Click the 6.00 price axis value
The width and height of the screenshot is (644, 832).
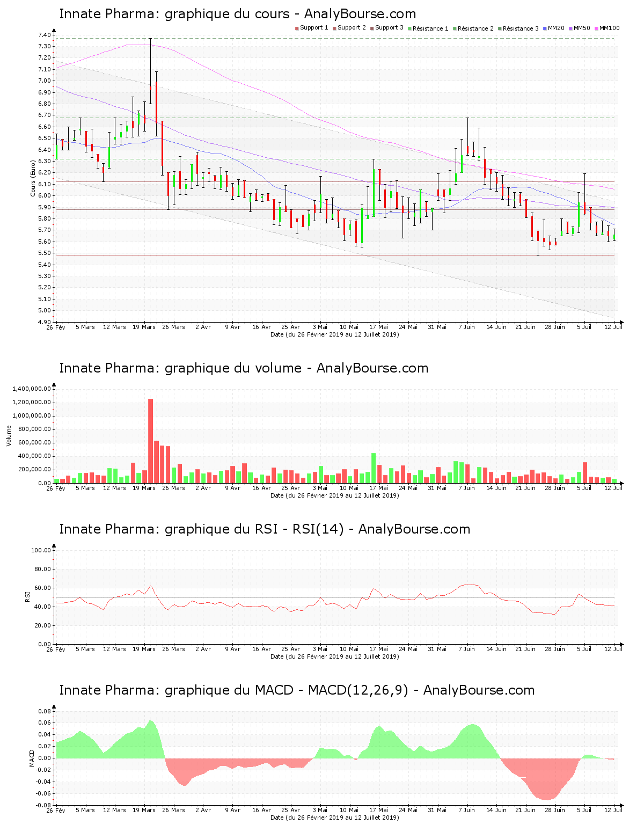[45, 196]
